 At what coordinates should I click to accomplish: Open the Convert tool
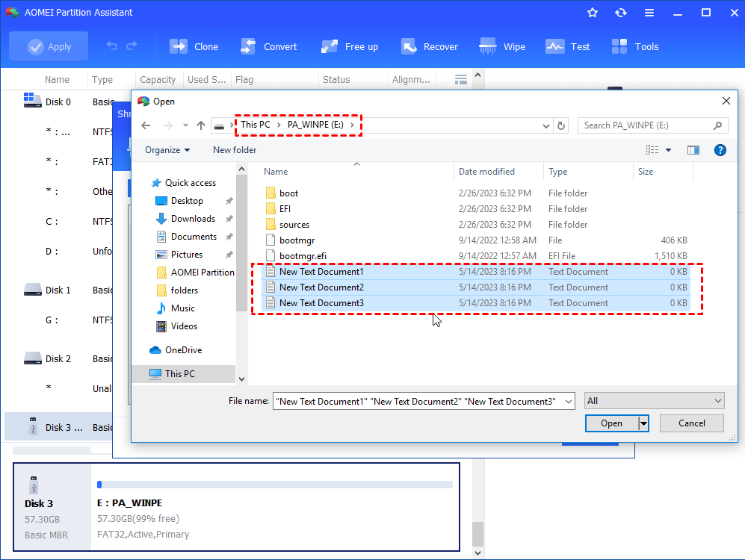click(268, 46)
